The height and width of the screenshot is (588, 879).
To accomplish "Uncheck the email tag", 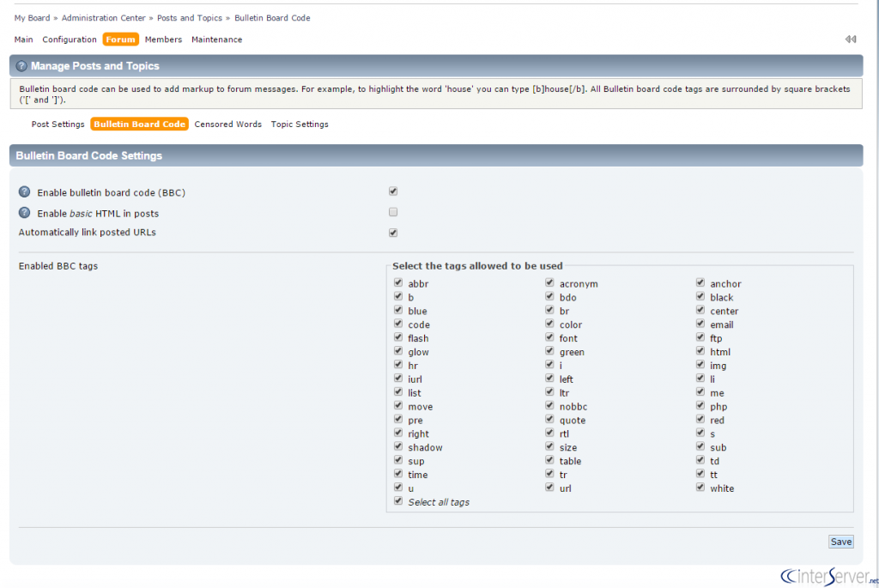I will (700, 324).
